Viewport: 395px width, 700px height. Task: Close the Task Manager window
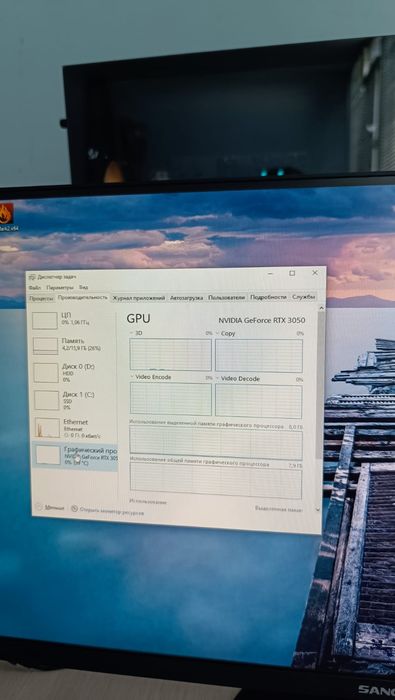(315, 272)
